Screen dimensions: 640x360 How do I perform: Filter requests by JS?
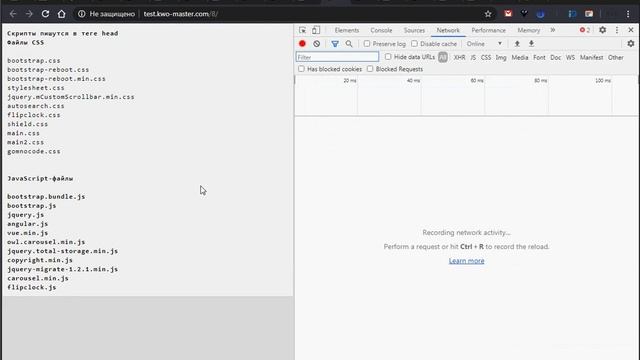point(473,58)
